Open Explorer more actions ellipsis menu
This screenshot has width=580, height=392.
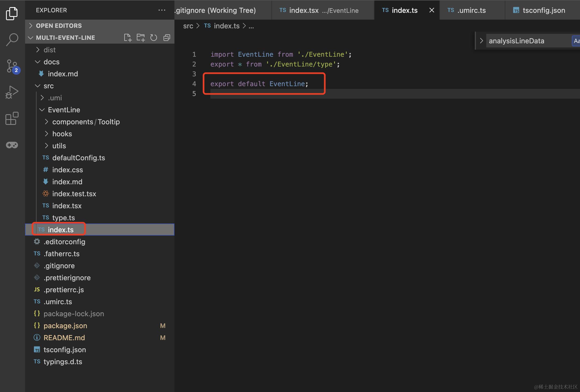[x=162, y=10]
